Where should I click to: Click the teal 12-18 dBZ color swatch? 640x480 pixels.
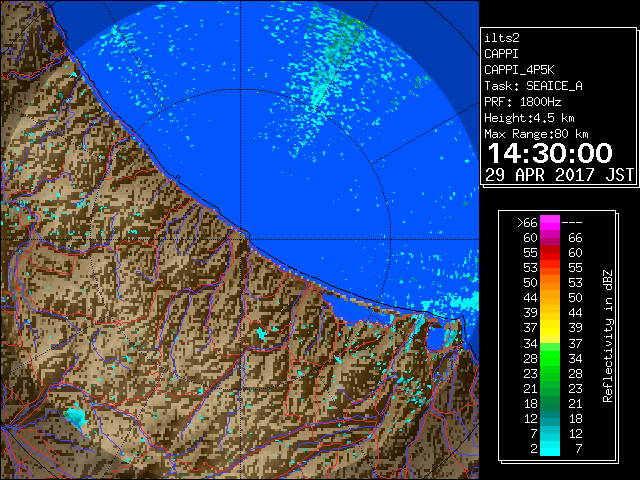click(x=550, y=418)
